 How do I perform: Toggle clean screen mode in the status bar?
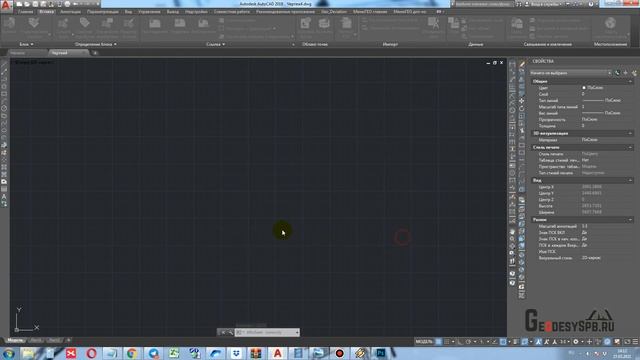(627, 342)
